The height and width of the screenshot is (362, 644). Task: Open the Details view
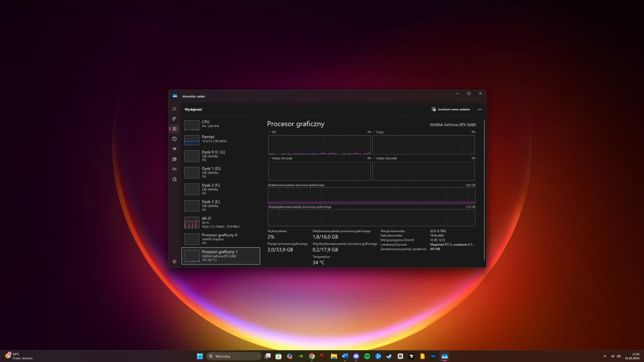click(x=174, y=169)
